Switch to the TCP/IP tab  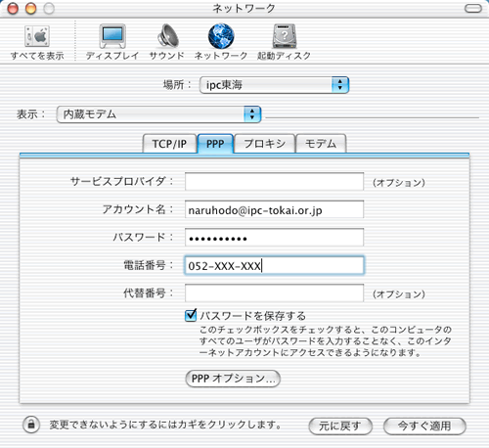169,144
